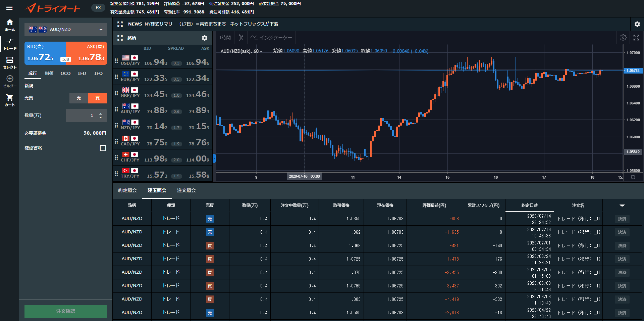The width and height of the screenshot is (644, 321).
Task: Open the Select section in sidebar
Action: click(10, 62)
